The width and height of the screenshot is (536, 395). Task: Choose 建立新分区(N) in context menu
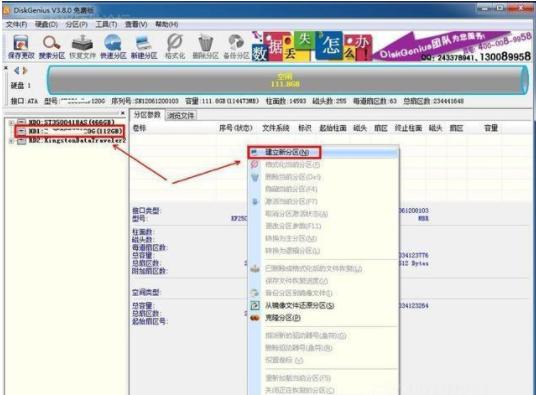[323, 152]
